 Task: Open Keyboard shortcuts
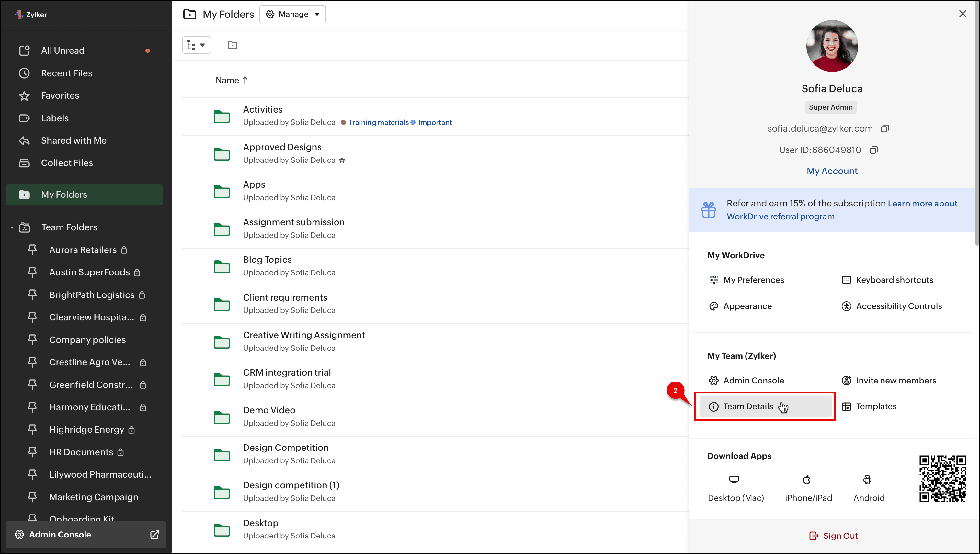pos(894,280)
